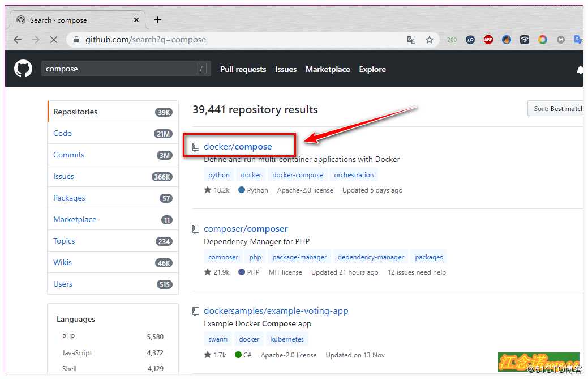The height and width of the screenshot is (379, 588).
Task: Open Marketplace in GitHub header
Action: (328, 70)
